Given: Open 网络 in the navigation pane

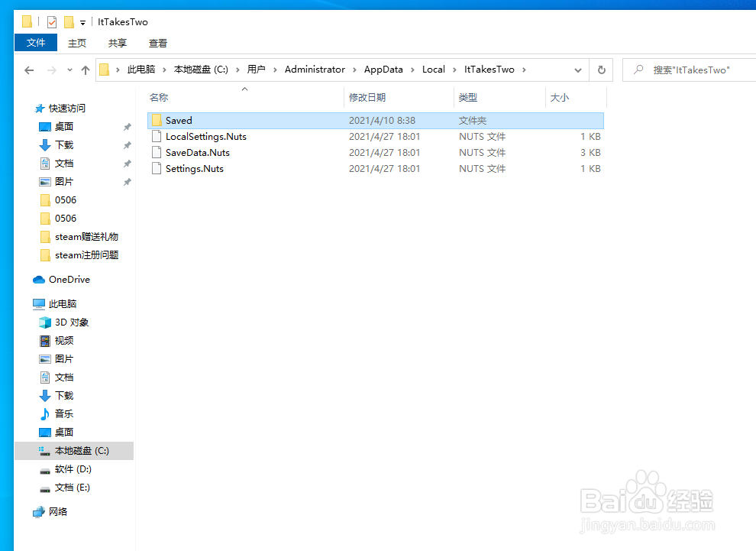Looking at the screenshot, I should click(x=57, y=512).
